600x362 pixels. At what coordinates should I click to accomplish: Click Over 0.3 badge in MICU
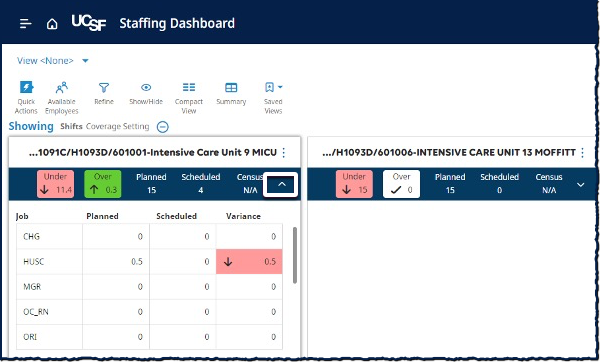(103, 184)
